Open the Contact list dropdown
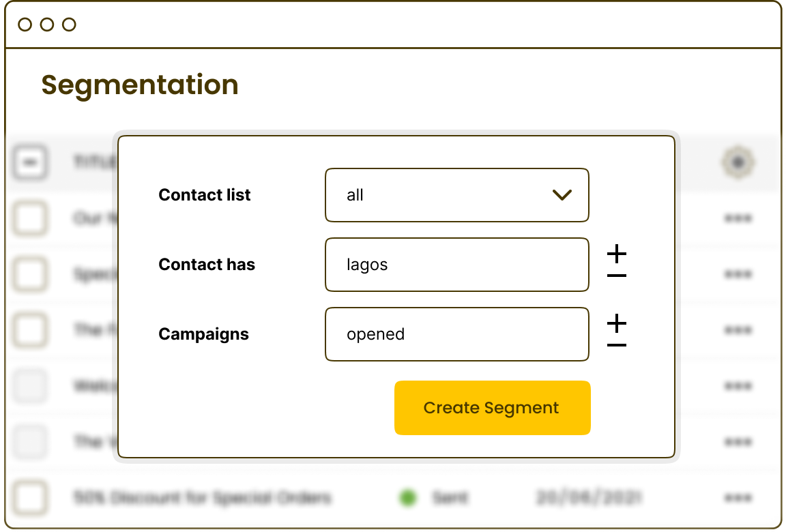Viewport: 786px width, 532px height. point(456,195)
